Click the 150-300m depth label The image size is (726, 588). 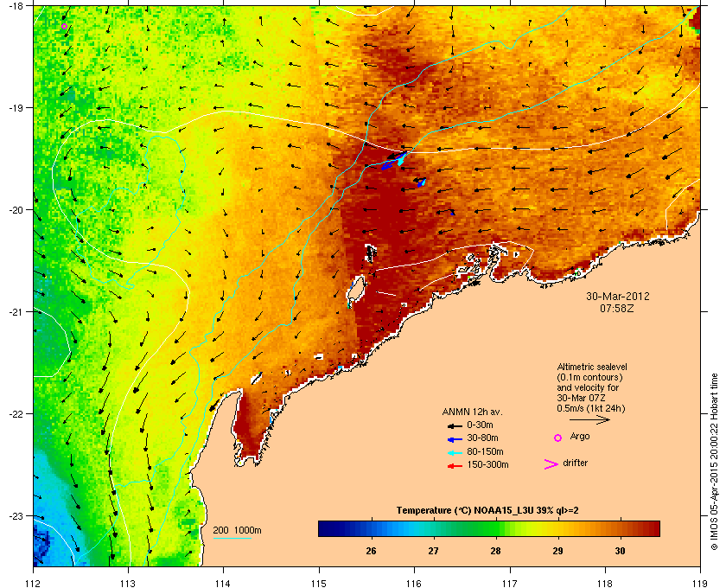pos(487,464)
